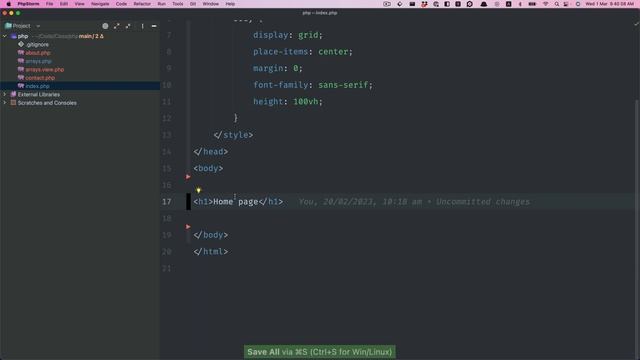The image size is (640, 360).
Task: Click the Wi-Fi icon in menu bar
Action: (x=545, y=4)
